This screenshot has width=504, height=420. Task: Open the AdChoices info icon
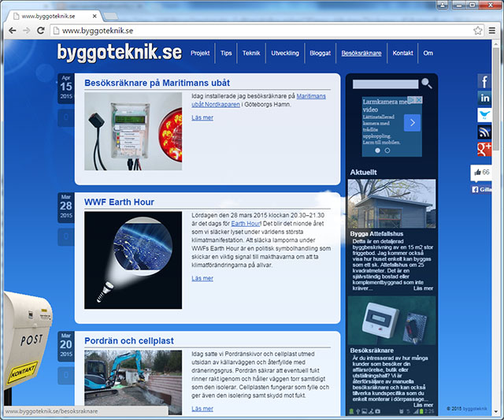point(411,100)
